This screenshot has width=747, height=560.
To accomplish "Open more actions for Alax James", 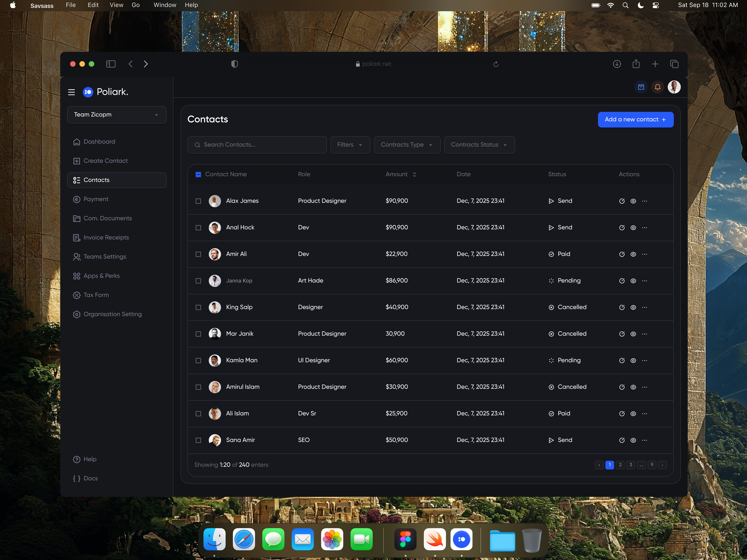I will point(645,201).
